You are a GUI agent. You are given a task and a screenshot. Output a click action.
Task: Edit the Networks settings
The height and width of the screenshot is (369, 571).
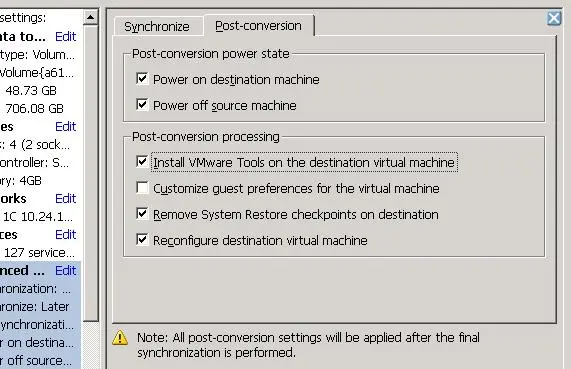(66, 199)
